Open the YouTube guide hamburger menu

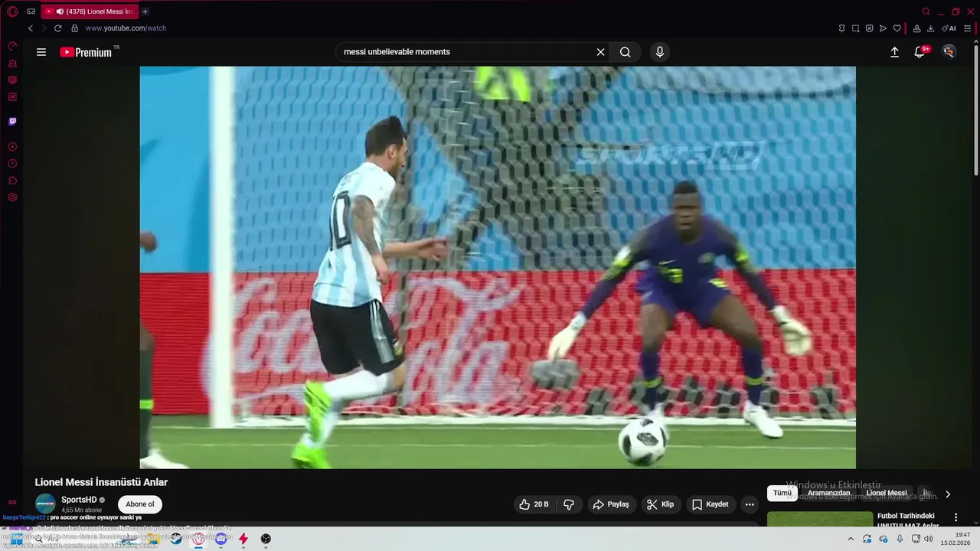(x=41, y=52)
